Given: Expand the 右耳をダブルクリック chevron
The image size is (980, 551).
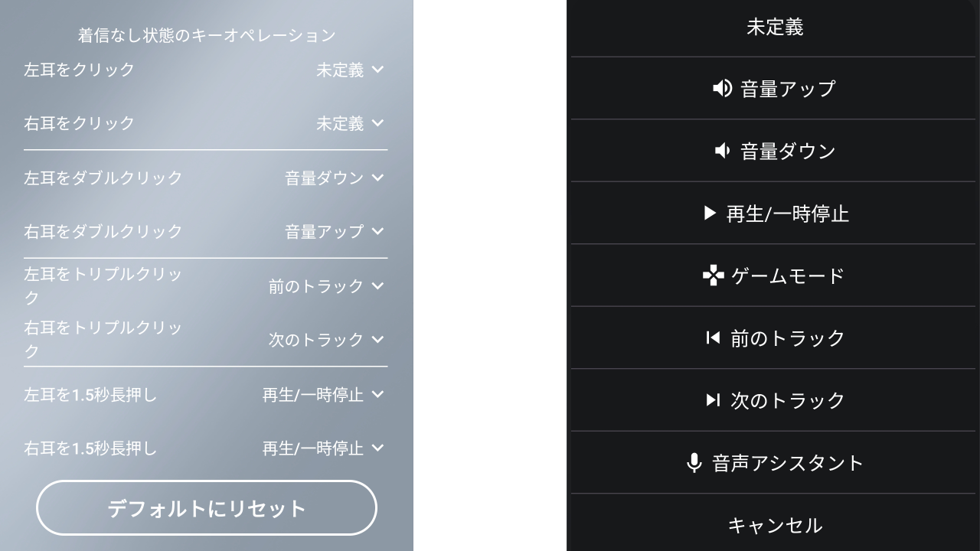Looking at the screenshot, I should [x=377, y=231].
